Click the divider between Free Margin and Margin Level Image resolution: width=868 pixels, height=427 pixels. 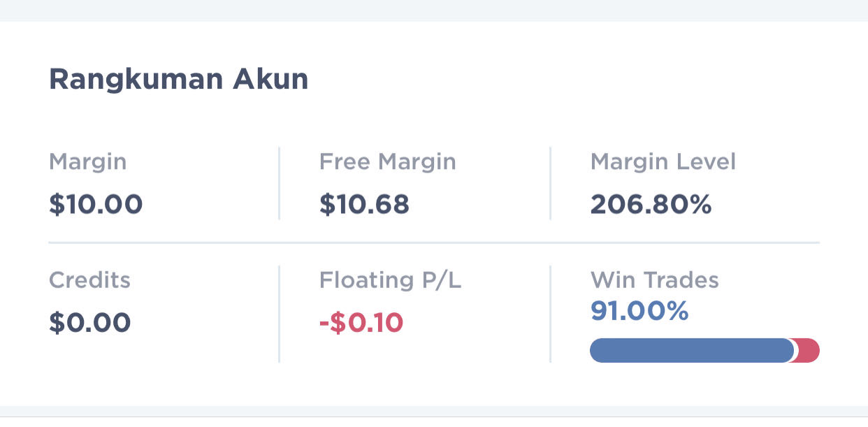pos(550,183)
